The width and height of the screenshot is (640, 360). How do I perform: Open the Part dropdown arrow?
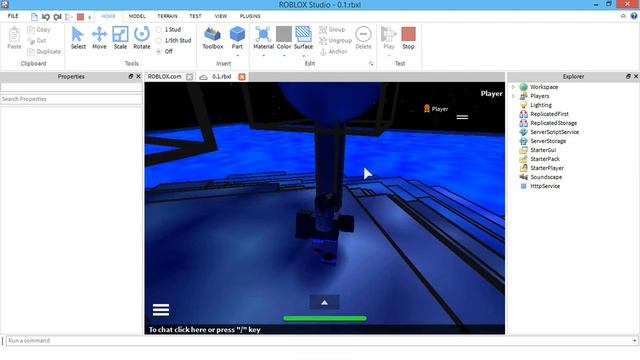pyautogui.click(x=237, y=55)
